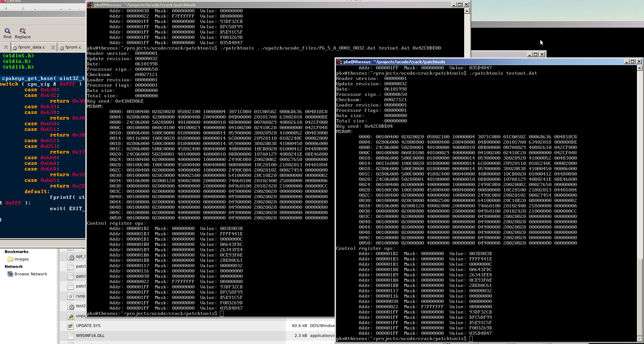Select the opt_ file with gear icon
Image resolution: width=644 pixels, height=344 pixels.
71,257
